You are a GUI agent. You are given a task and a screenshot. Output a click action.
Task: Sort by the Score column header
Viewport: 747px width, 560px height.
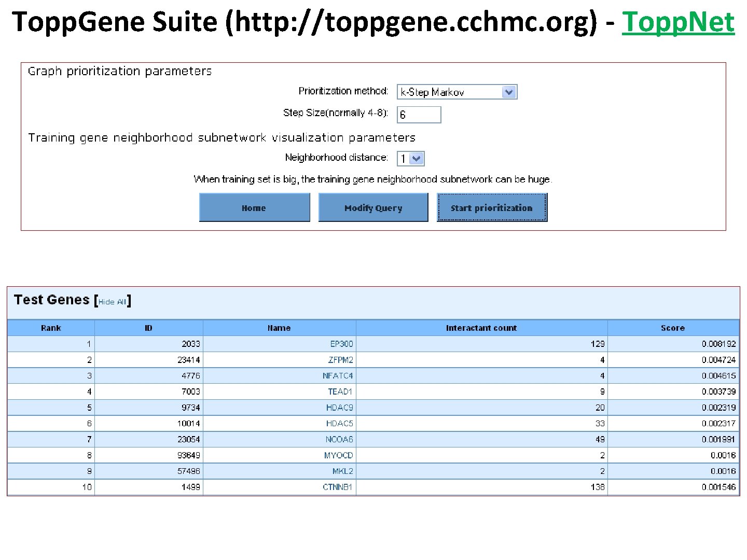pos(673,328)
